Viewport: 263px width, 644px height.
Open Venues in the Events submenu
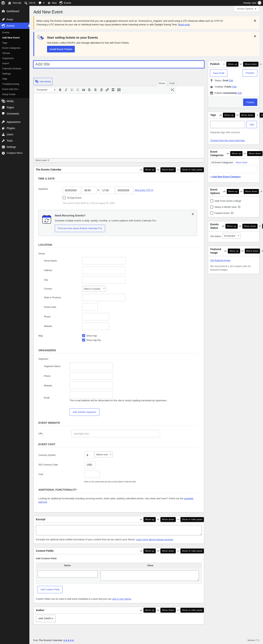click(6, 53)
